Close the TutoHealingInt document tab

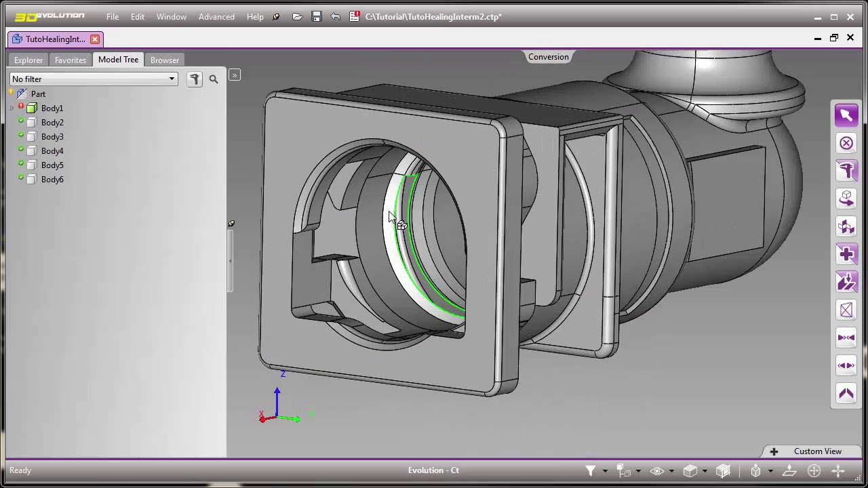click(95, 39)
